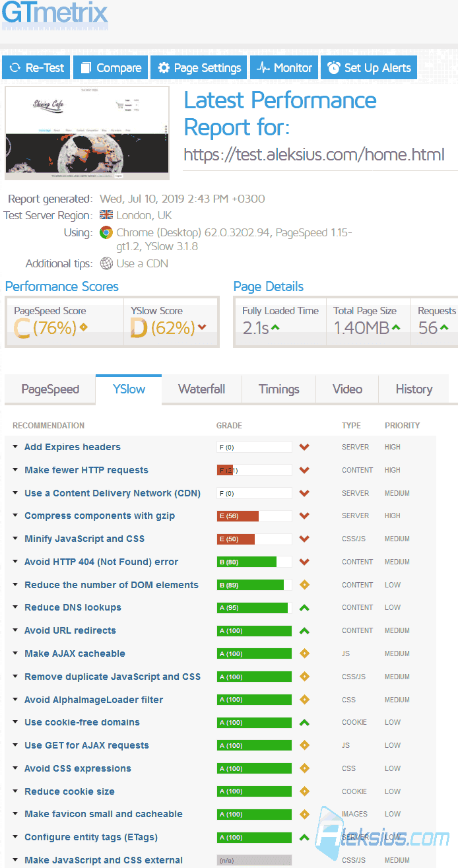The image size is (458, 868).
Task: Switch to the Video tab
Action: click(x=348, y=389)
